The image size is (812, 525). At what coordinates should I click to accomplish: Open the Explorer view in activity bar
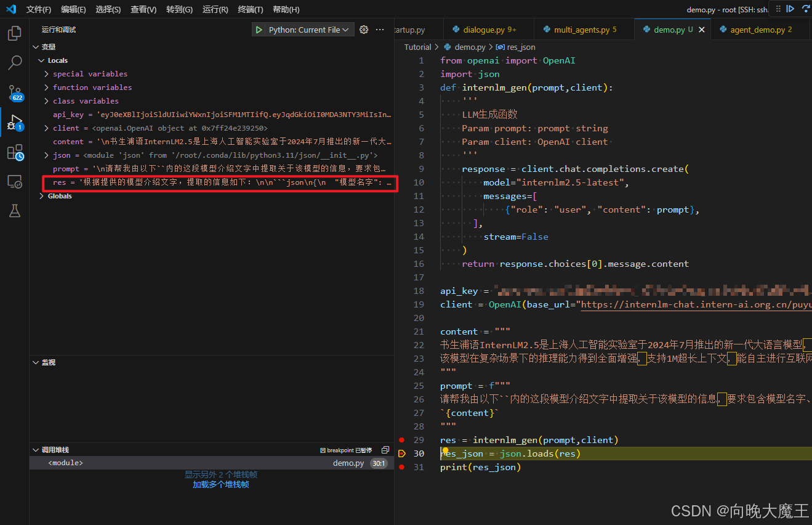click(15, 33)
